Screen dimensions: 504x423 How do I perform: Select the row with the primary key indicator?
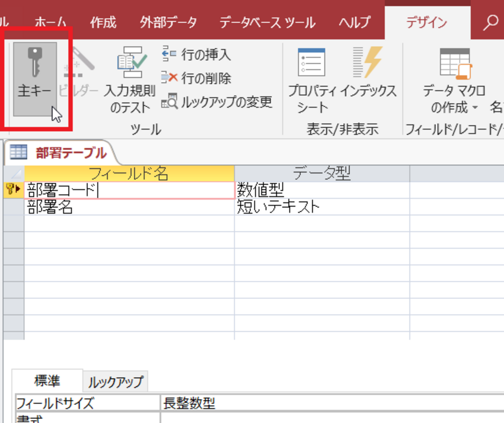14,190
